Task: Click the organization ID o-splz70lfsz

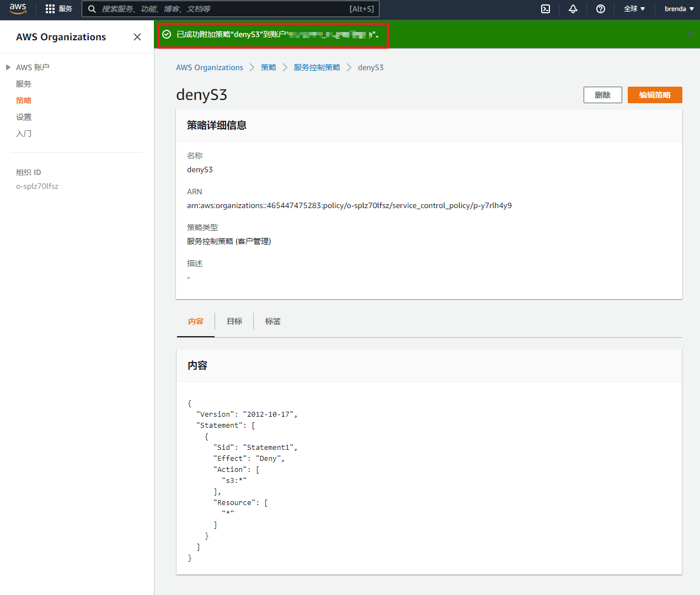Action: point(37,186)
